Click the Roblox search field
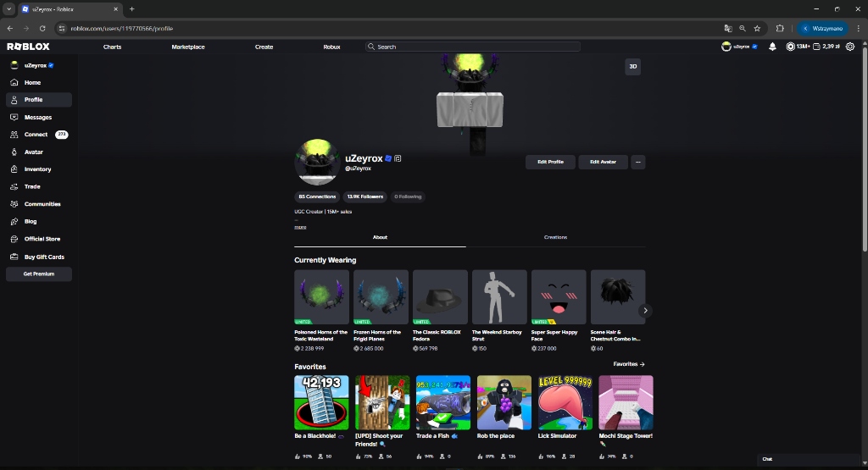This screenshot has height=470, width=868. click(473, 47)
